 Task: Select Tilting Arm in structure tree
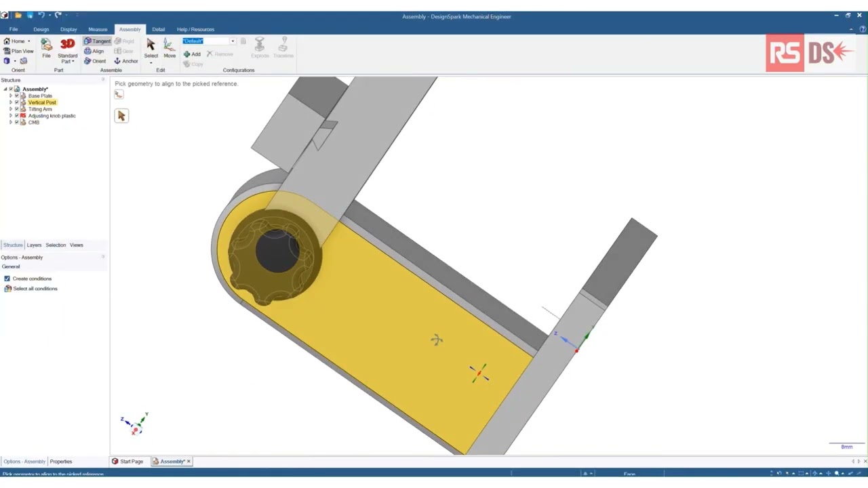[x=40, y=109]
